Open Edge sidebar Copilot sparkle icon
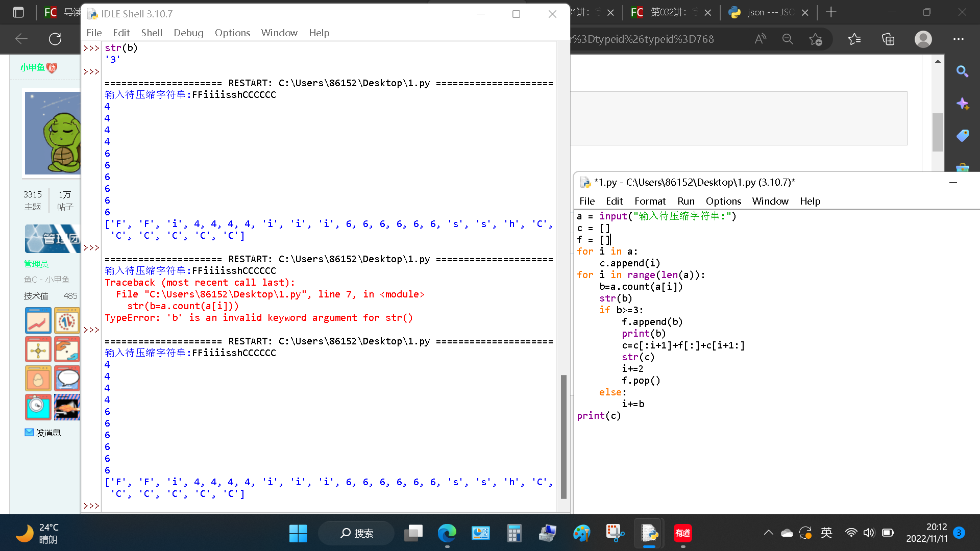The image size is (980, 551). [962, 104]
